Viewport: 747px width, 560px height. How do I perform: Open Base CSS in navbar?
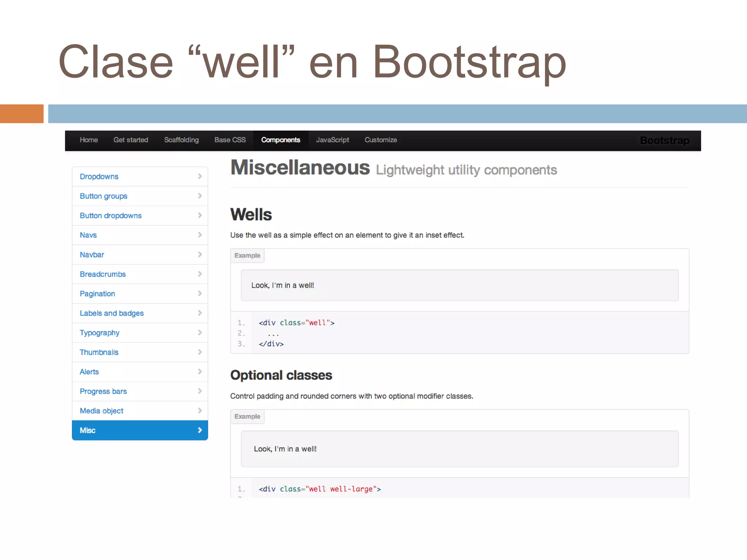coord(230,140)
